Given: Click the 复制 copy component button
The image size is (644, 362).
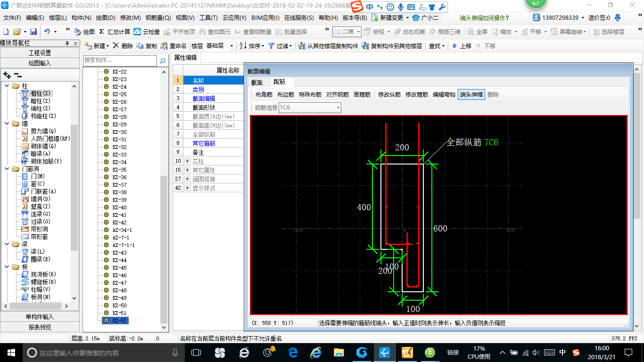Looking at the screenshot, I should click(147, 46).
